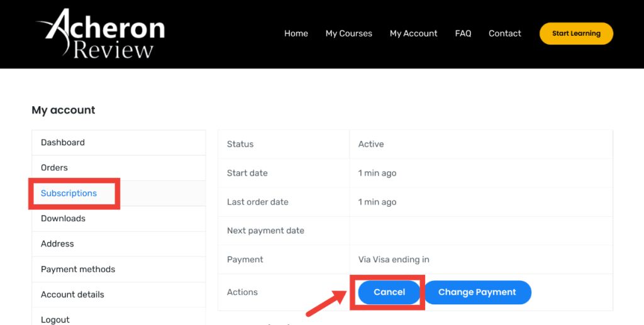Open My Account from top navigation
The width and height of the screenshot is (644, 325).
[413, 33]
